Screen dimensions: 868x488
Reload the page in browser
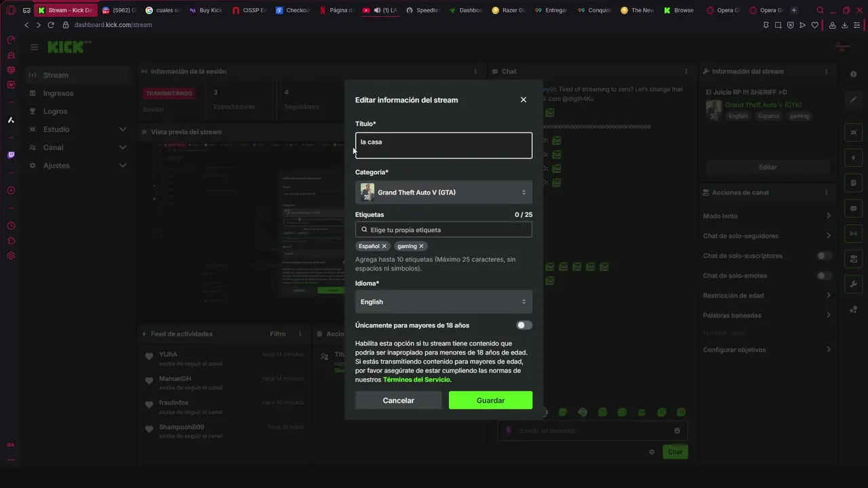(50, 25)
